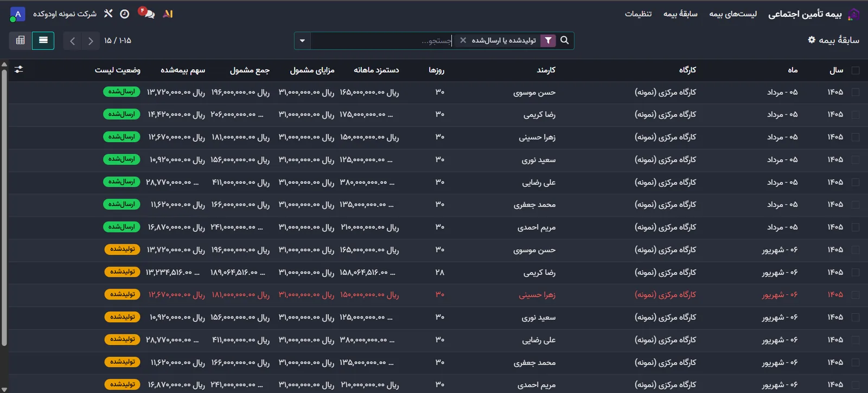
Task: Open the تنظیمات menu
Action: click(x=638, y=14)
